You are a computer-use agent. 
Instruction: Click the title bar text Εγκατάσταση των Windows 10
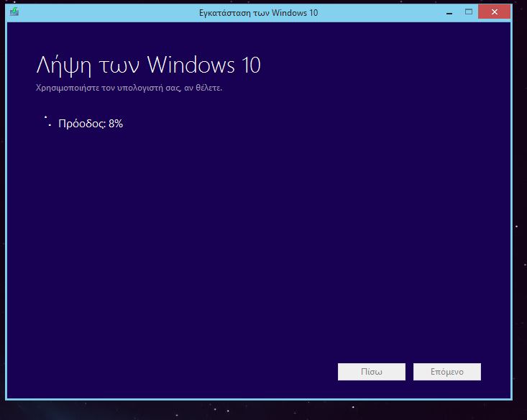click(258, 13)
